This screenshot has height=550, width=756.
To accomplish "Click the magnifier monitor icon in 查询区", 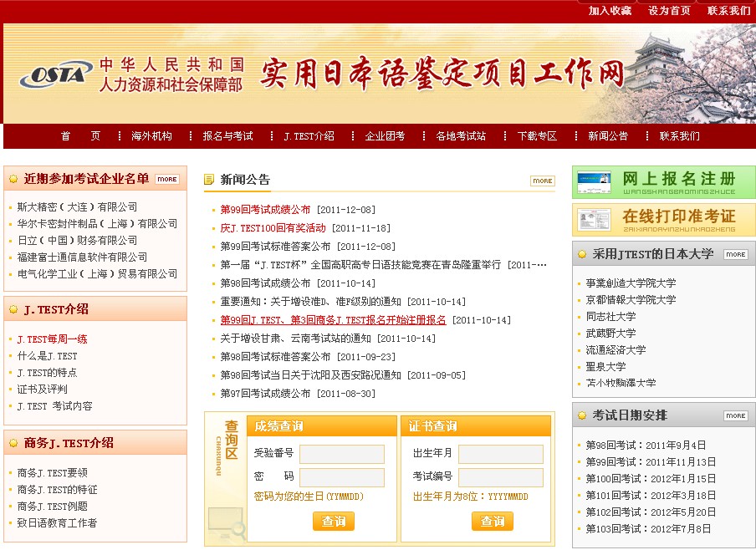I will click(x=225, y=522).
